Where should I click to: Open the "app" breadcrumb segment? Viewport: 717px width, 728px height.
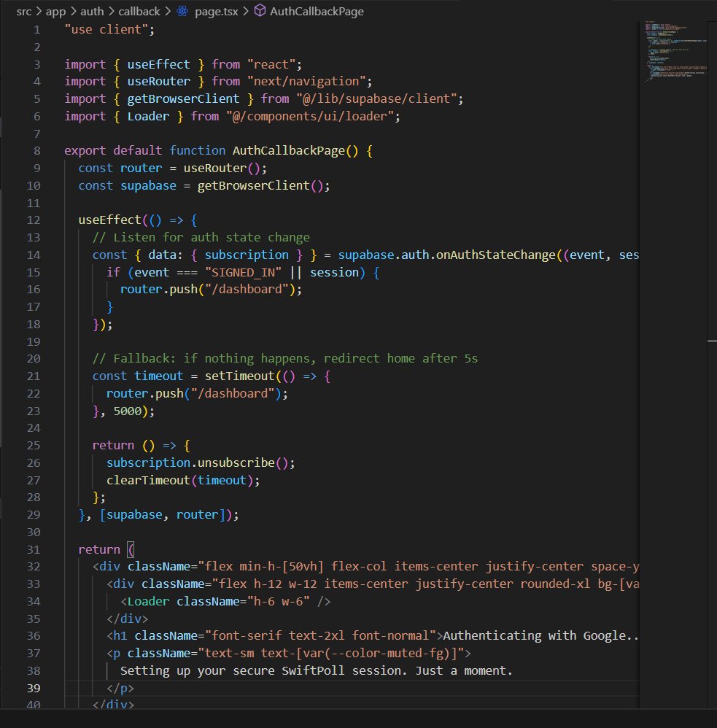55,12
